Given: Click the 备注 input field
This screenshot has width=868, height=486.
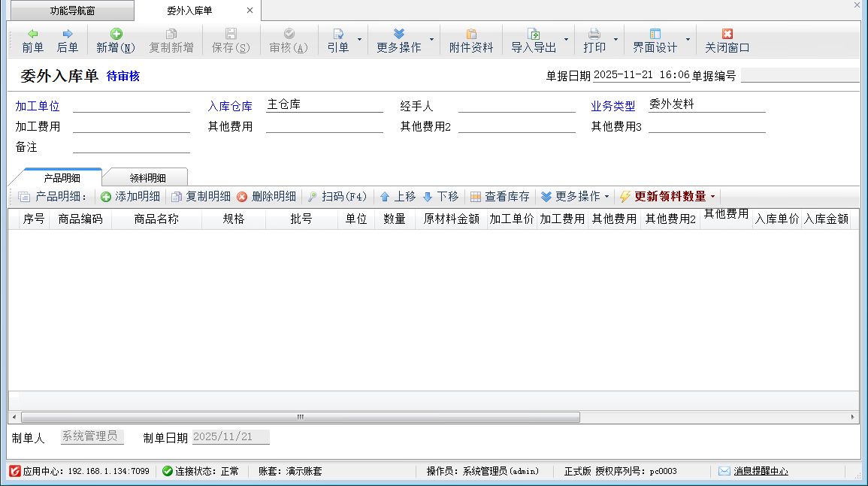Looking at the screenshot, I should click(132, 146).
